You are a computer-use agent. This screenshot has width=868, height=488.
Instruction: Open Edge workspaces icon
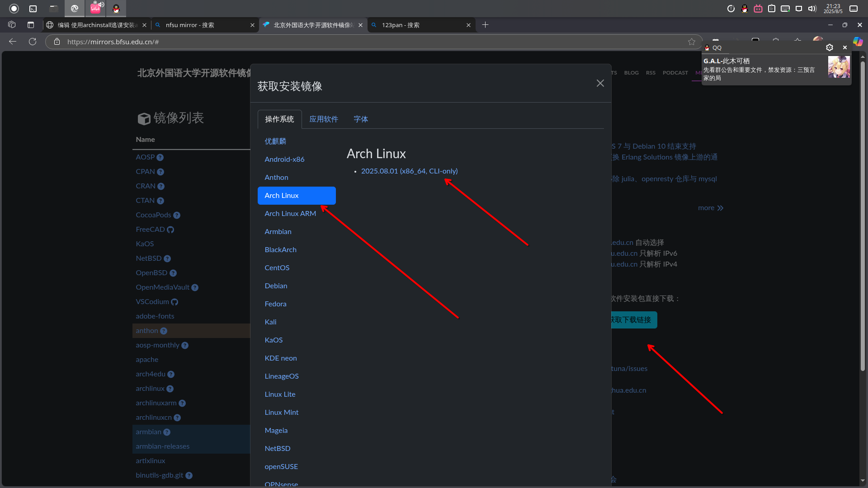(12, 25)
